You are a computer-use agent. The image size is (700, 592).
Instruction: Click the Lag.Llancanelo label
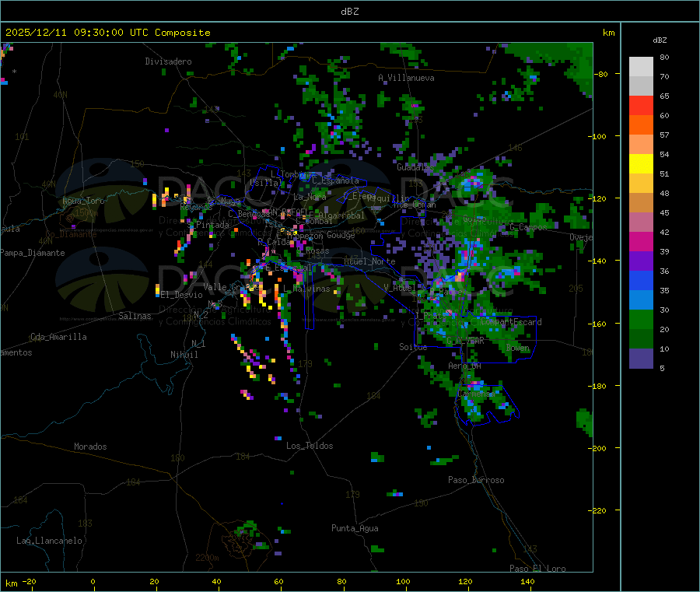49,541
